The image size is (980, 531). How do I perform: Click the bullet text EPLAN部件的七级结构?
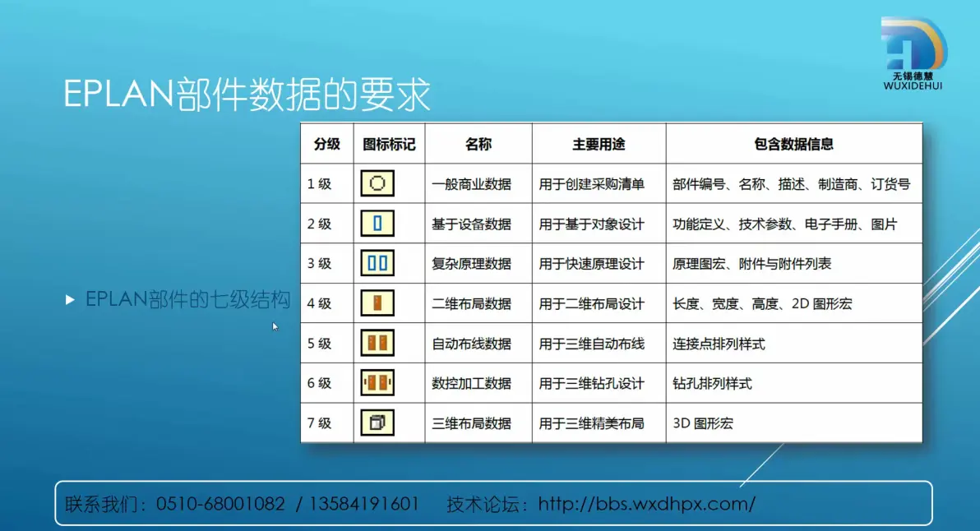[x=187, y=300]
